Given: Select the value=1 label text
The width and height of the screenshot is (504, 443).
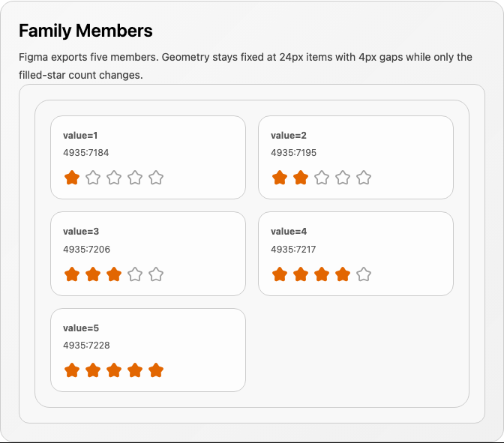Looking at the screenshot, I should (80, 136).
